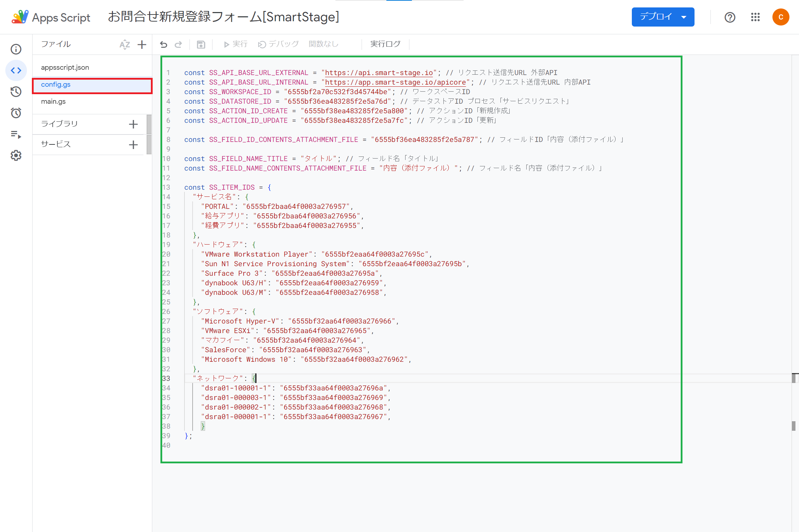Click the デプロイ deploy button
Viewport: 799px width, 532px height.
pyautogui.click(x=663, y=17)
